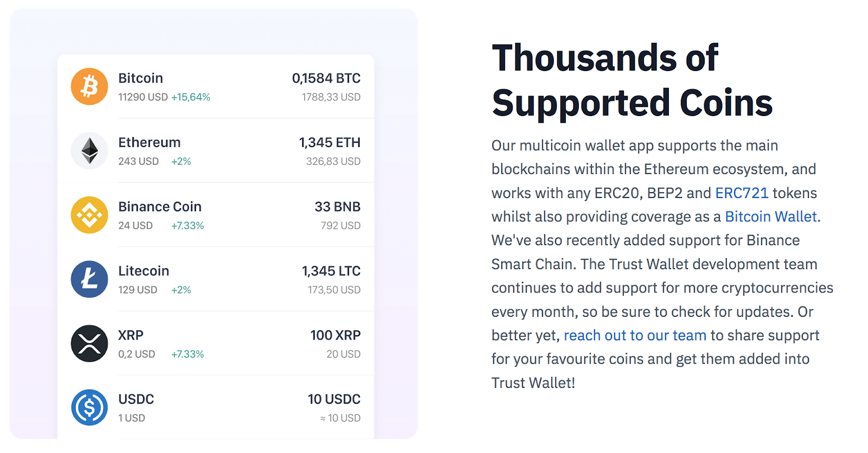This screenshot has width=868, height=453.
Task: Click the blue USDC dollar icon
Action: click(x=90, y=407)
